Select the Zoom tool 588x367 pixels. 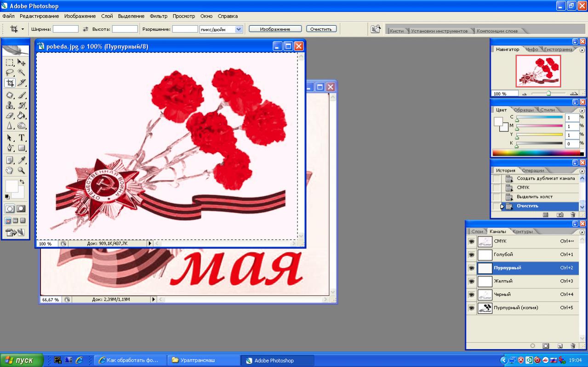coord(21,170)
